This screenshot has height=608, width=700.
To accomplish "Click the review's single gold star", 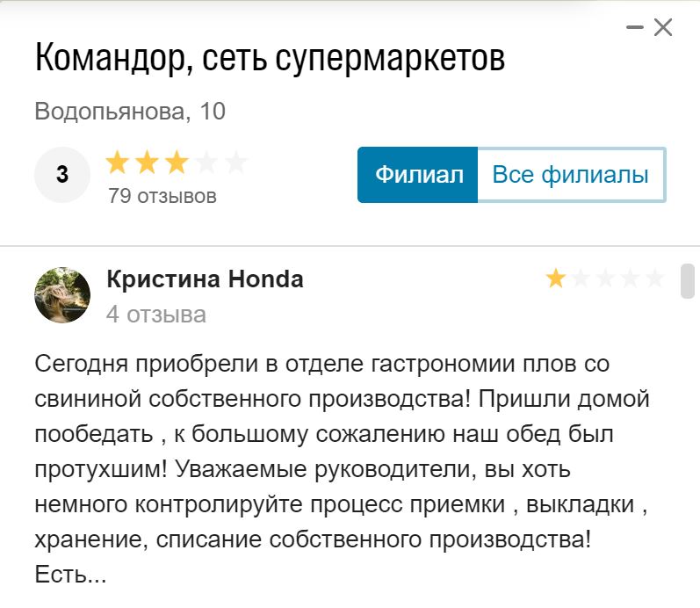I will coord(556,279).
